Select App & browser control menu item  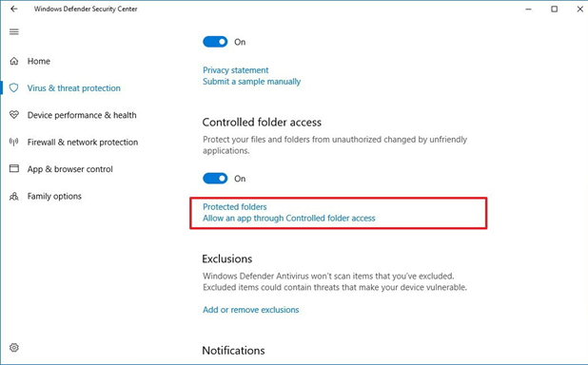69,169
